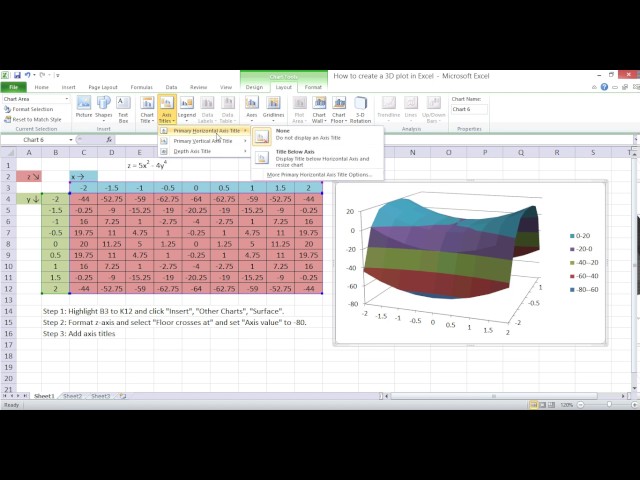
Task: Click the horizontal scrollbar thumb
Action: pyautogui.click(x=494, y=396)
